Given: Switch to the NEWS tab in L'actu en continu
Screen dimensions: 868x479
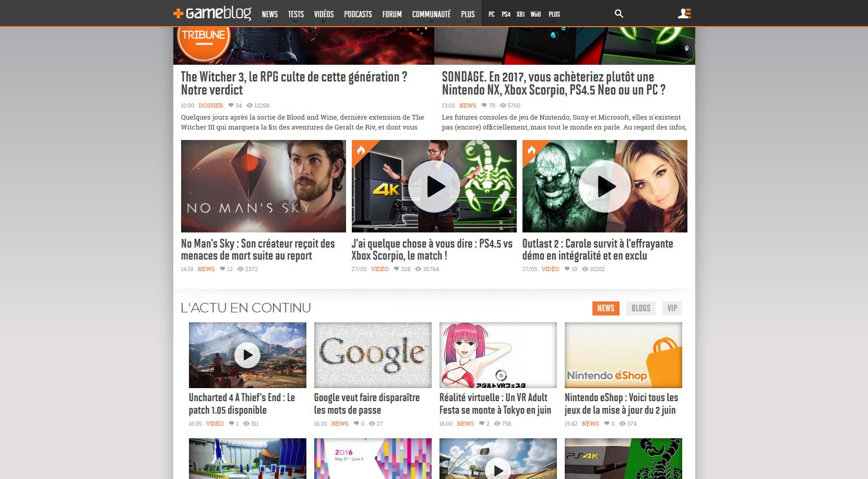Looking at the screenshot, I should point(605,308).
